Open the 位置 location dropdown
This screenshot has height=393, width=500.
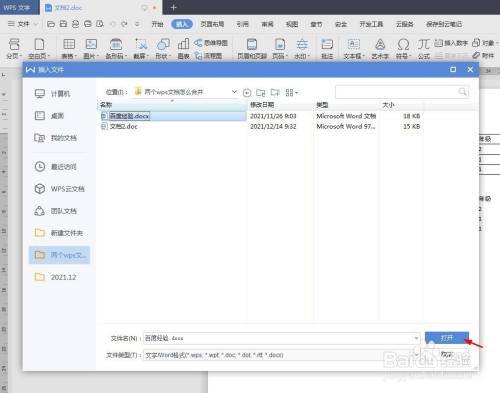[x=235, y=92]
